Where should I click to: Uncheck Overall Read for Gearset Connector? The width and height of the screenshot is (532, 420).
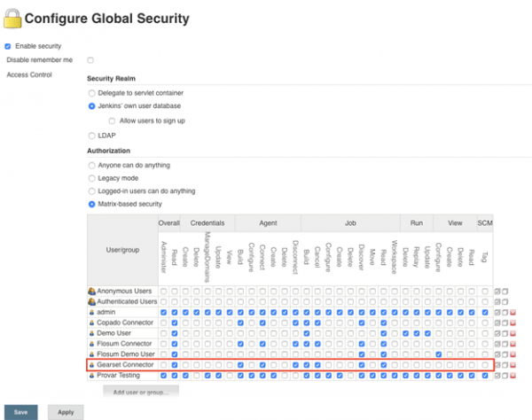click(x=175, y=365)
